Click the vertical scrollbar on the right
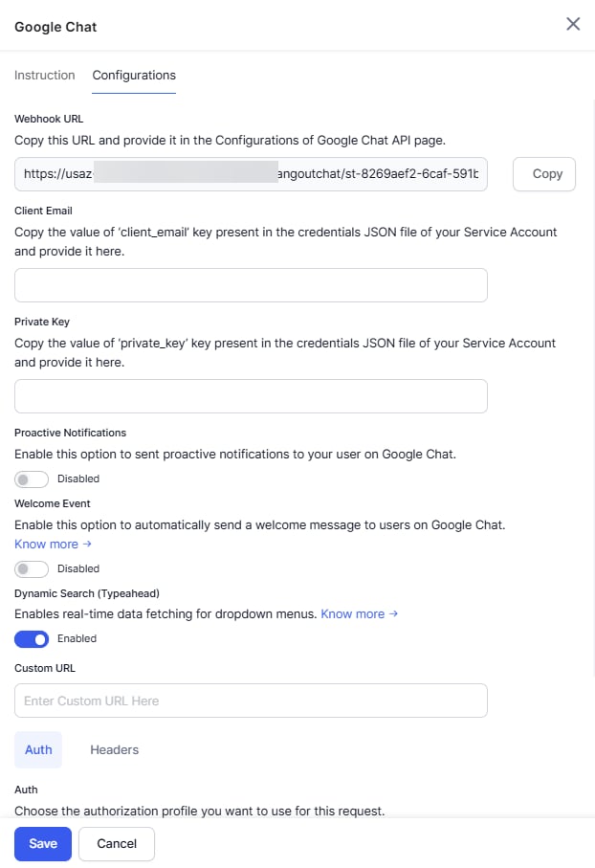The image size is (595, 868). (x=593, y=388)
